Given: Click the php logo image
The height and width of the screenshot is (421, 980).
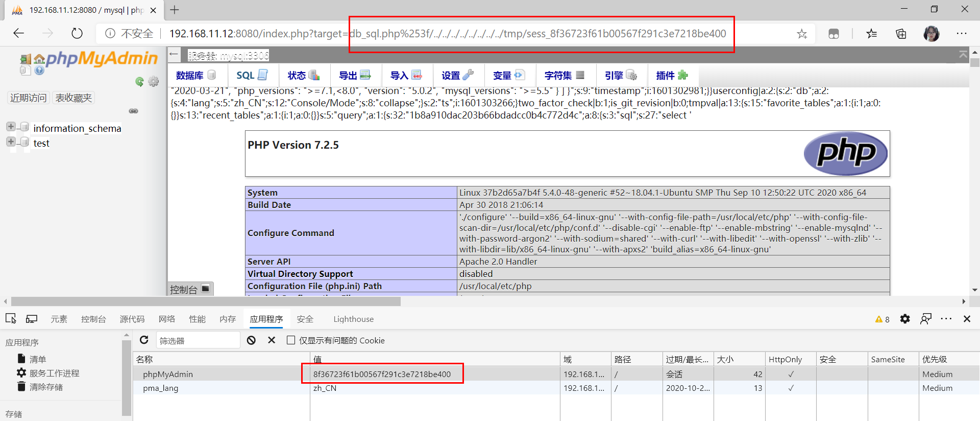Looking at the screenshot, I should pos(845,153).
